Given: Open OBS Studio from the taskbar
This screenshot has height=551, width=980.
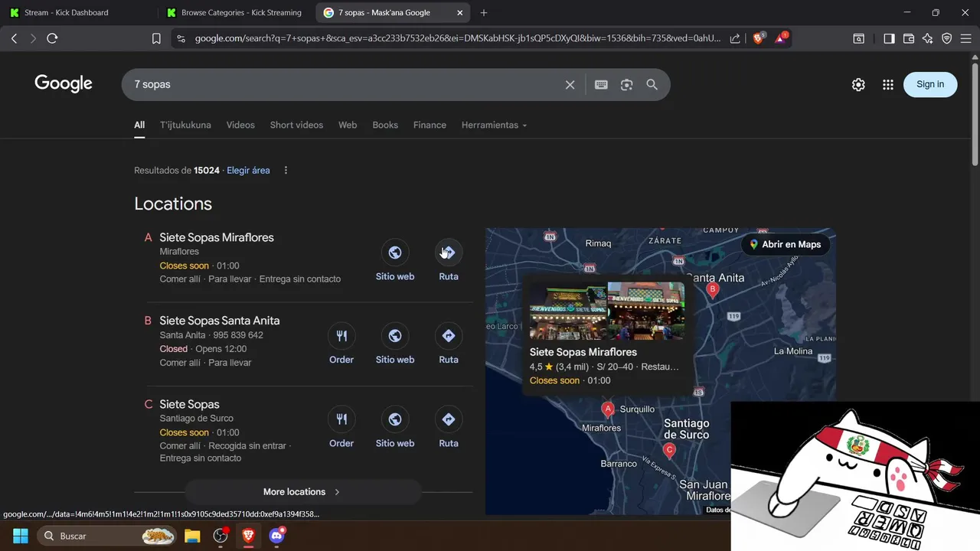Looking at the screenshot, I should tap(220, 536).
